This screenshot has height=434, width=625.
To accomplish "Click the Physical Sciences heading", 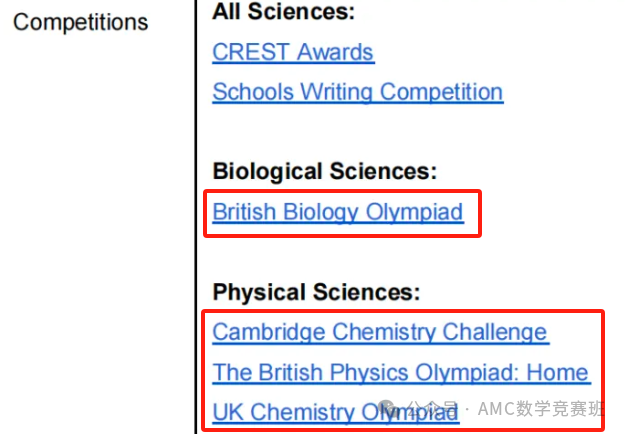I will click(316, 292).
